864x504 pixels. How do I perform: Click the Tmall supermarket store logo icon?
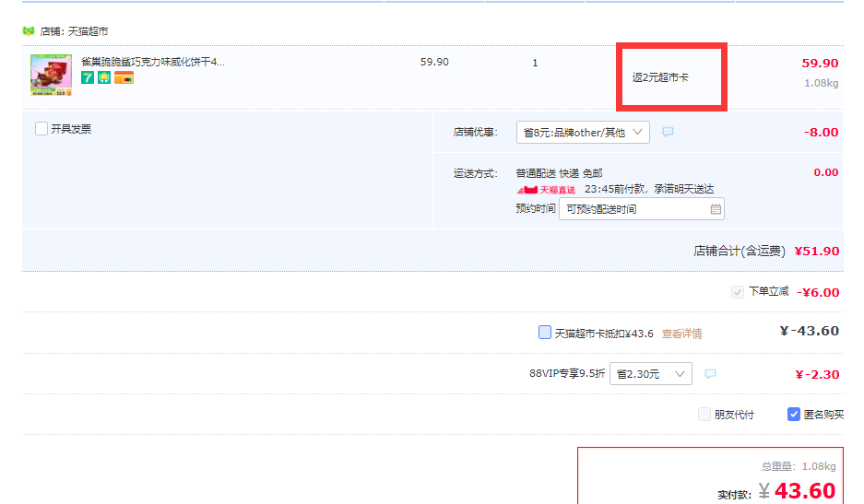tap(28, 30)
